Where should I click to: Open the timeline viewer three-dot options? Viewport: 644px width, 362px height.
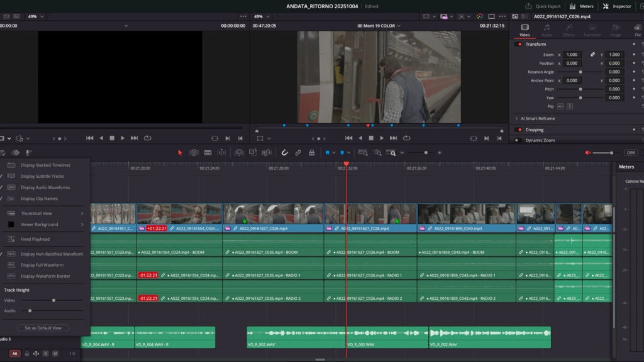(x=502, y=16)
